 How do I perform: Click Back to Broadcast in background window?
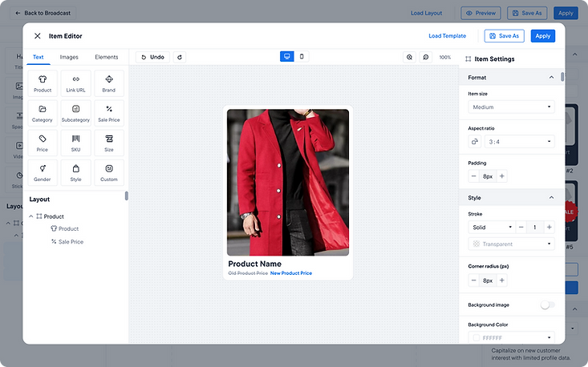[43, 13]
